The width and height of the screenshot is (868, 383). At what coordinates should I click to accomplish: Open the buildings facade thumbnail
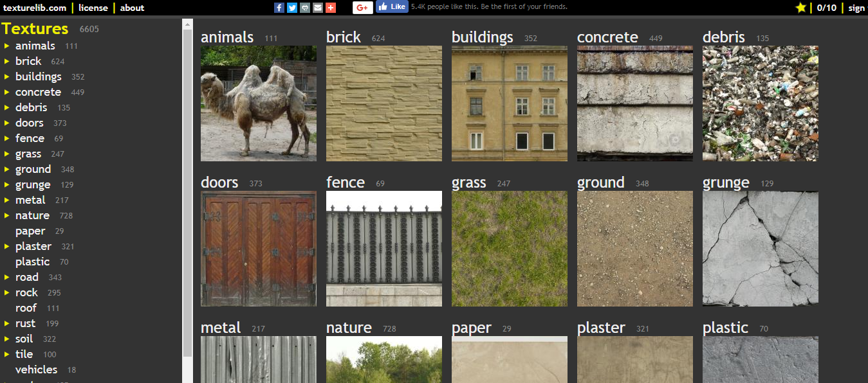click(x=510, y=103)
